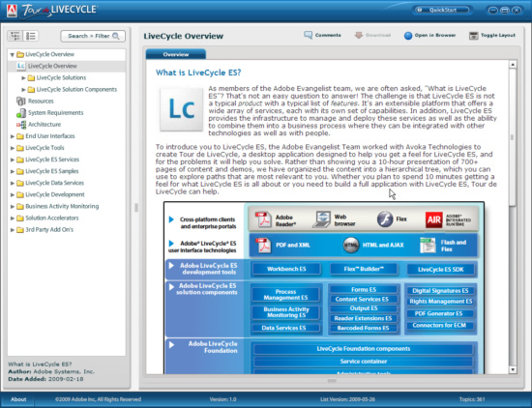Click the Adobe logo in the title bar
The height and width of the screenshot is (408, 532).
pyautogui.click(x=12, y=11)
